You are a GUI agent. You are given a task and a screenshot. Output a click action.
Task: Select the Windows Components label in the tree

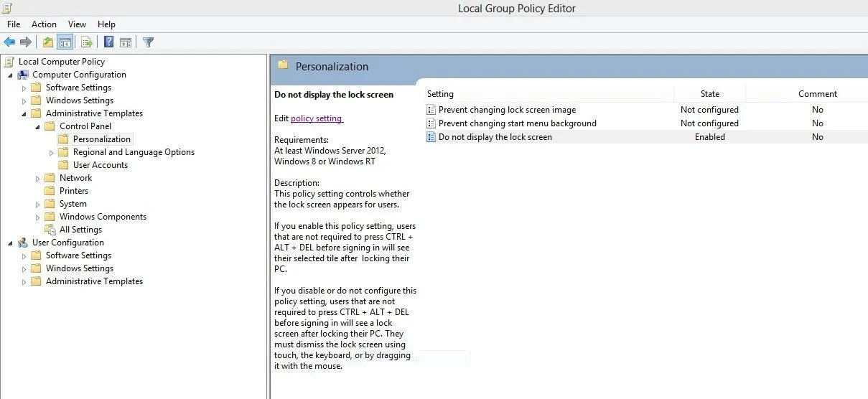coord(103,217)
